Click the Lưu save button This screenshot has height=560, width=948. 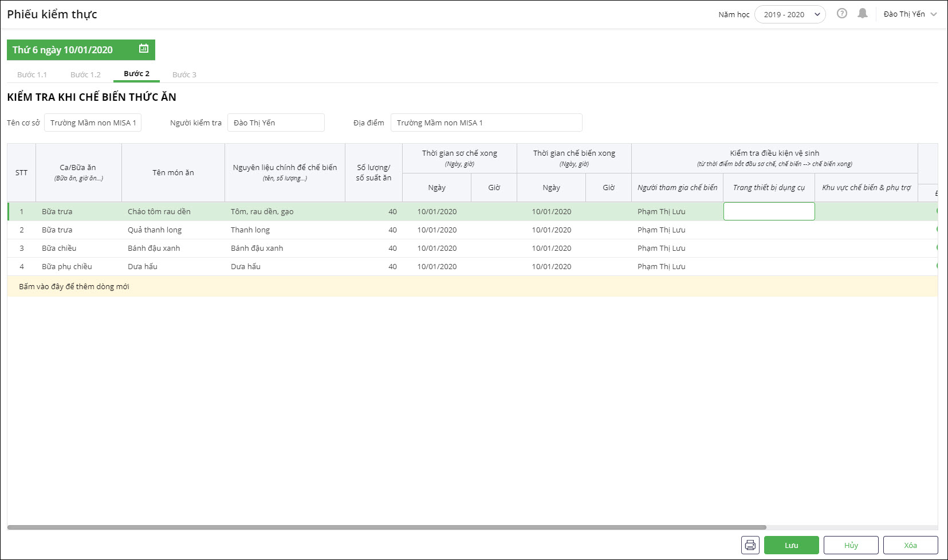coord(791,545)
